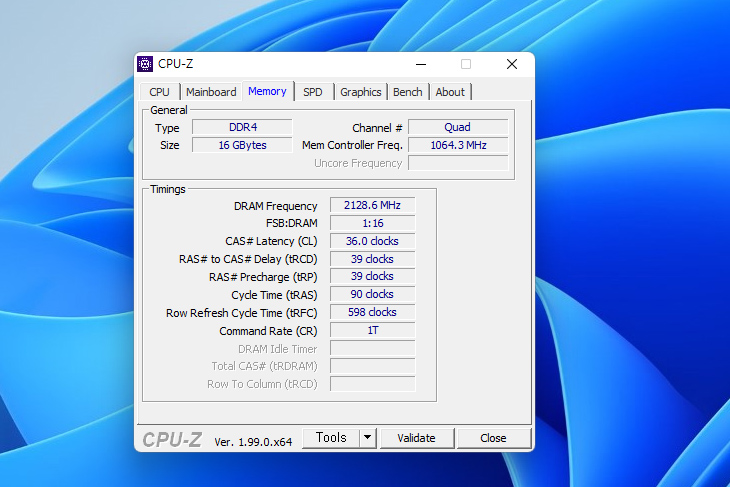Go to the SPD tab
This screenshot has width=730, height=487.
[x=312, y=92]
